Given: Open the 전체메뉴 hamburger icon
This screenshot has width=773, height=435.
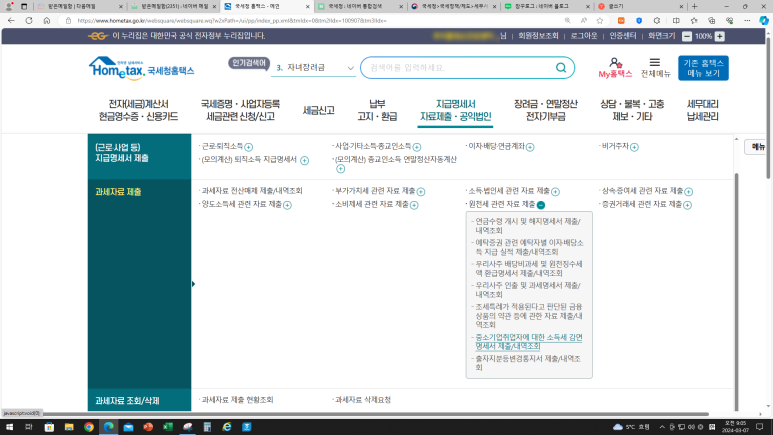Looking at the screenshot, I should click(x=655, y=63).
